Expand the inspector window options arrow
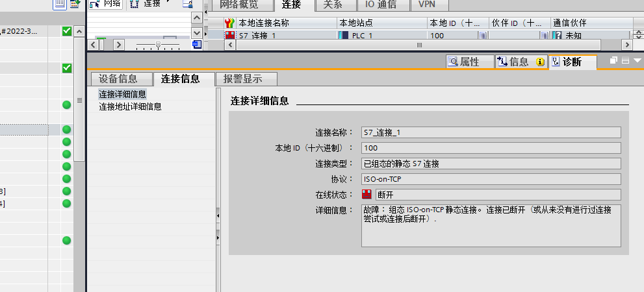 click(x=637, y=60)
